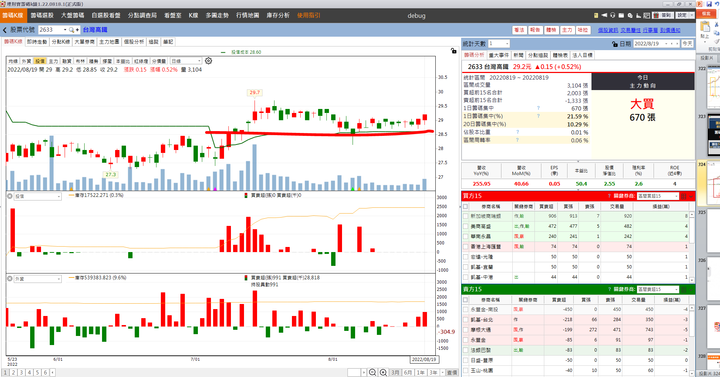Open help question mark in 賣方15 header

point(609,289)
